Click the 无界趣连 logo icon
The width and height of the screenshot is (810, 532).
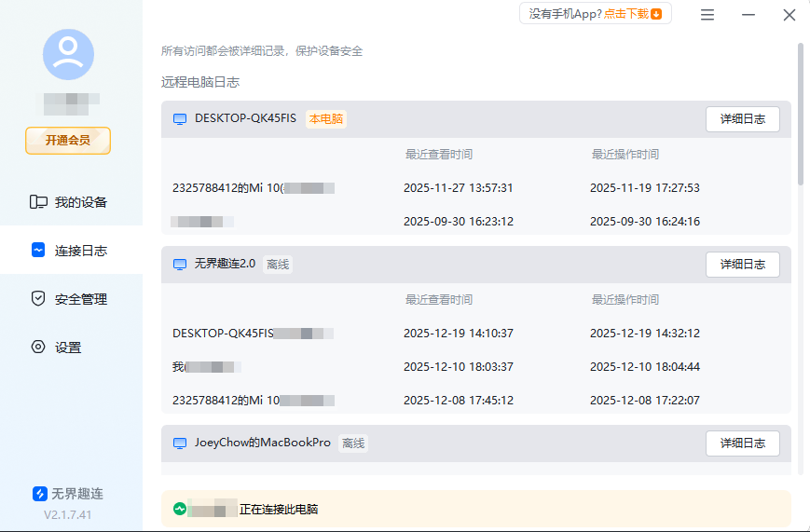(40, 494)
